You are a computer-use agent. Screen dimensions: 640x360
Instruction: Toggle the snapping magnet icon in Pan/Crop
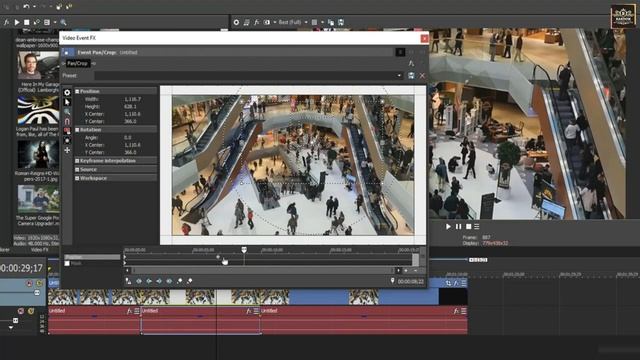tap(67, 121)
